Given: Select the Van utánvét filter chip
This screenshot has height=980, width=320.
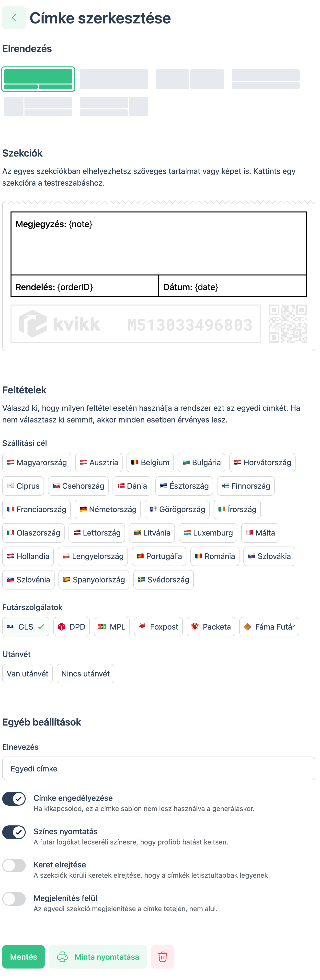Looking at the screenshot, I should pyautogui.click(x=27, y=673).
